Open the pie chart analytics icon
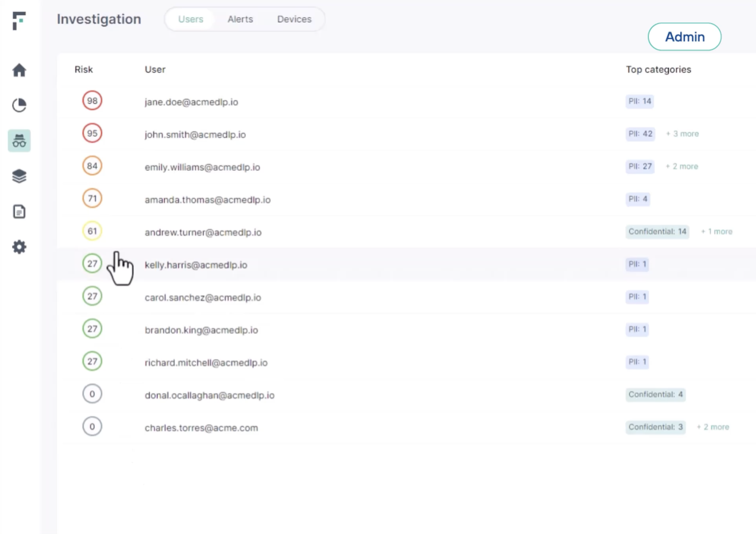This screenshot has width=756, height=534. (x=19, y=105)
